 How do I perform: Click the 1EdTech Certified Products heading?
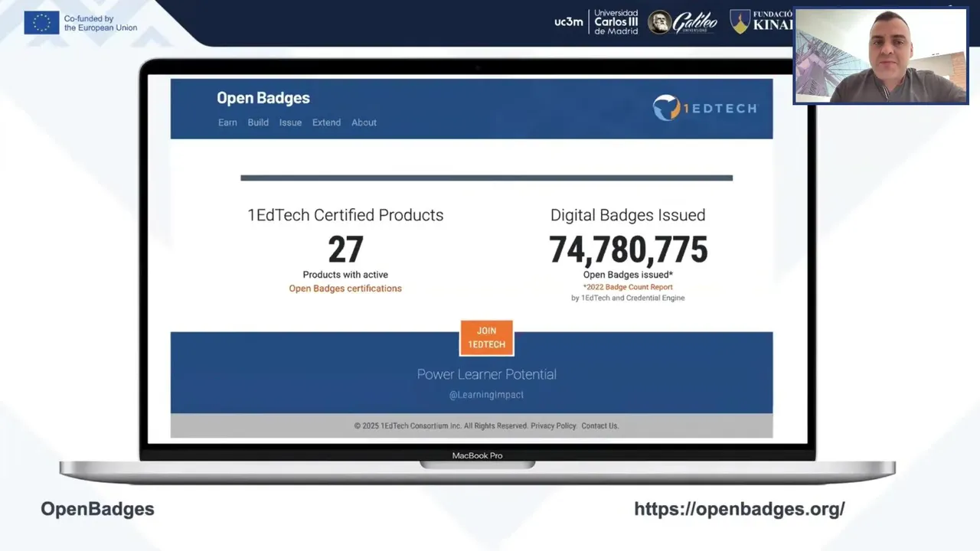(345, 215)
